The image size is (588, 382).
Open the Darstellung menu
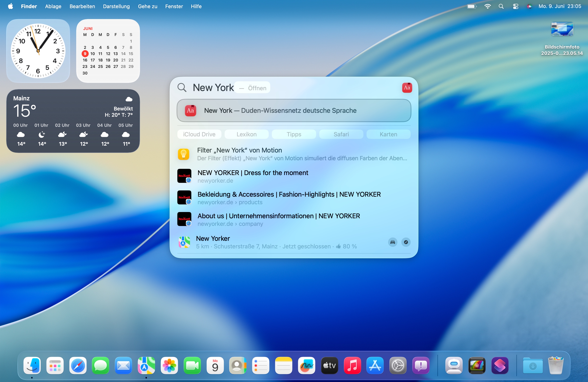pos(116,6)
